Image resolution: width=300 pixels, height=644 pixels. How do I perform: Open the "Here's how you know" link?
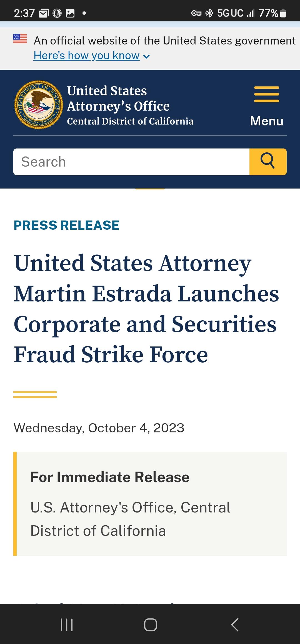pos(86,56)
